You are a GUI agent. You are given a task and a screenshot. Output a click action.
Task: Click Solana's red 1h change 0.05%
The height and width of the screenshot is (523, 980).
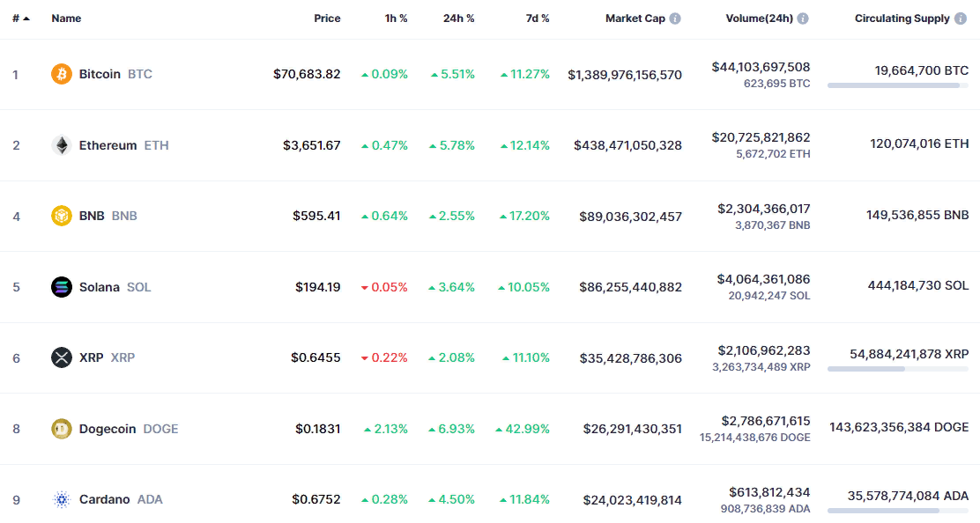coord(384,287)
